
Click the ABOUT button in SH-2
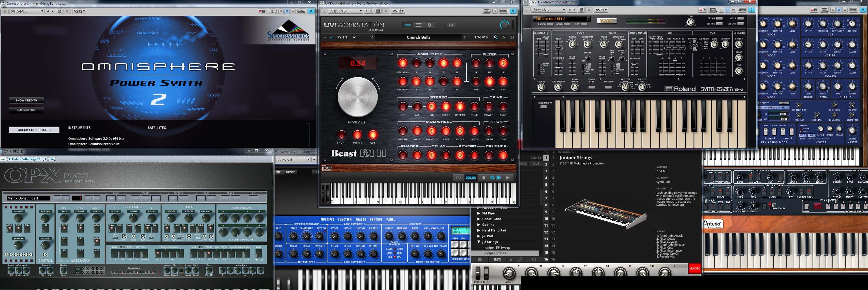741,24
